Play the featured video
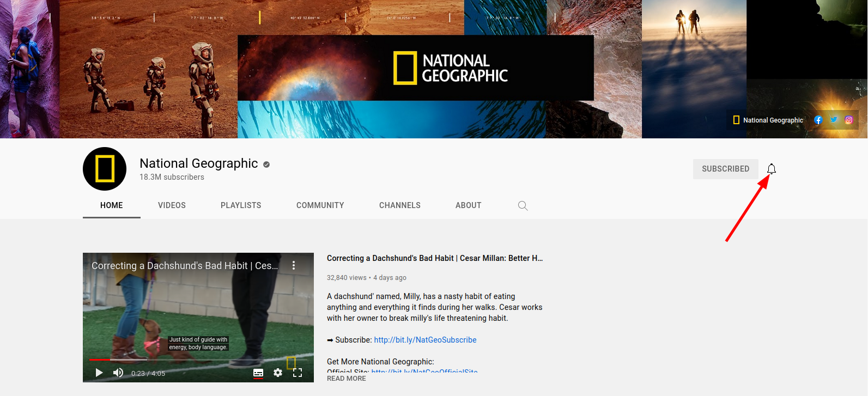The width and height of the screenshot is (868, 396). tap(99, 373)
